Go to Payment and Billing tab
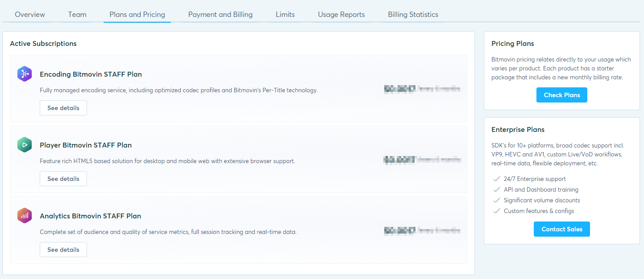The height and width of the screenshot is (279, 644). coord(220,14)
